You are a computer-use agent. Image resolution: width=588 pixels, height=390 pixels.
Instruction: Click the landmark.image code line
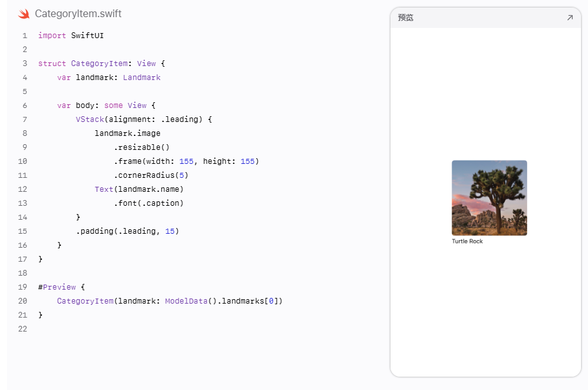click(x=128, y=133)
